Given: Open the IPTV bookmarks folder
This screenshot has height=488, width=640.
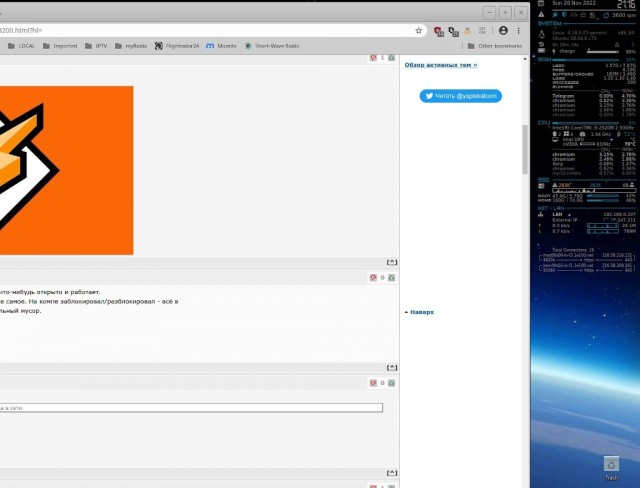Looking at the screenshot, I should click(96, 46).
